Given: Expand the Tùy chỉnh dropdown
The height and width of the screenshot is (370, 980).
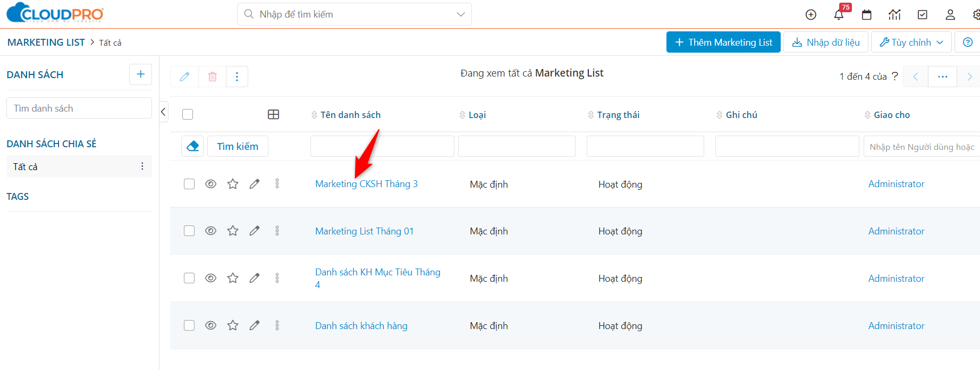Looking at the screenshot, I should 911,43.
